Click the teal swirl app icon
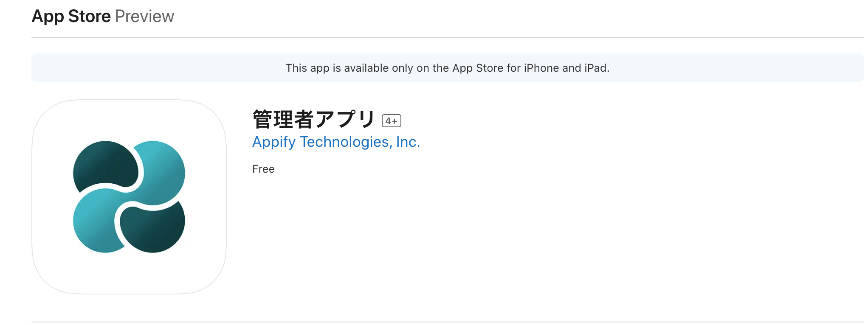 point(129,197)
